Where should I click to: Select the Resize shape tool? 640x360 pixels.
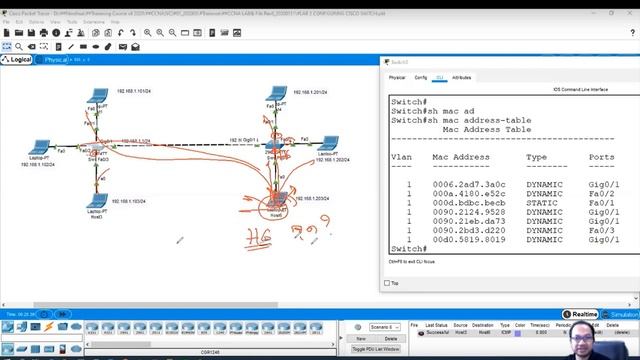point(44,47)
